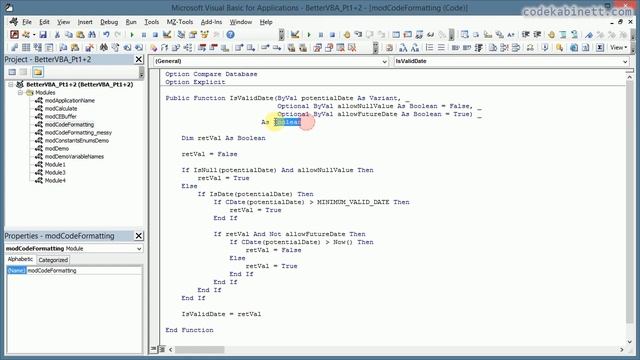Screen dimensions: 640x360
Task: Click List Properties/Methods icon in Edit toolbar
Action: click(464, 35)
